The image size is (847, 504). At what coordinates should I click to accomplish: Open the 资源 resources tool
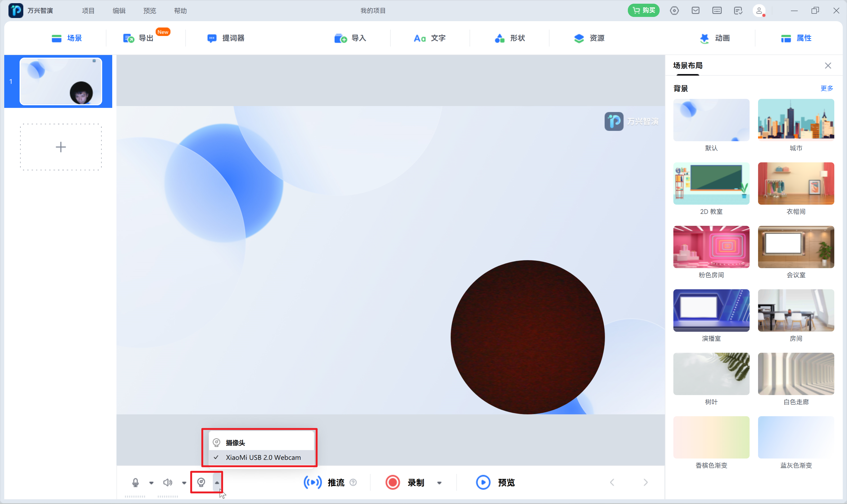point(589,38)
